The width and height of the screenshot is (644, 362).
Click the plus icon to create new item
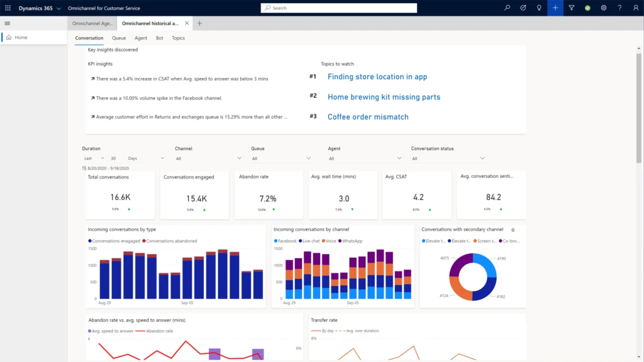[x=554, y=8]
